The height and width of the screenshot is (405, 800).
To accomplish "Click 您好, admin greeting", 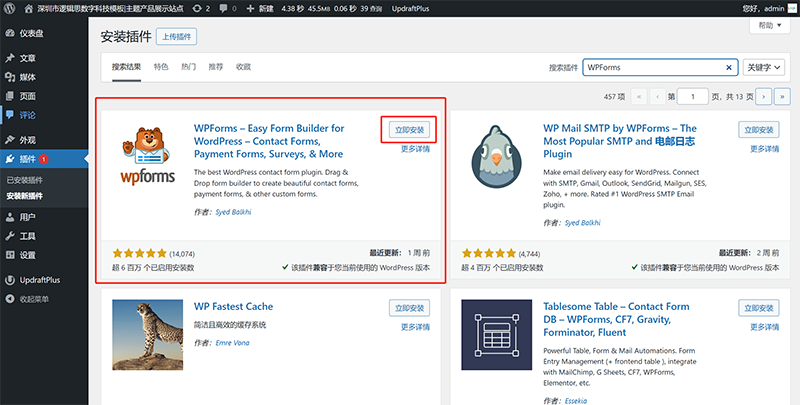I will (x=763, y=9).
